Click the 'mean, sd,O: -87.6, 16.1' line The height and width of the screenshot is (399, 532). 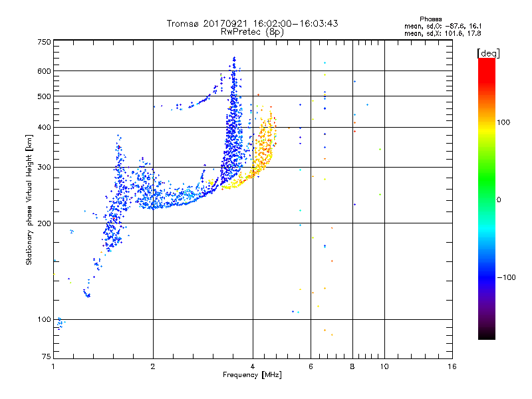coord(443,26)
